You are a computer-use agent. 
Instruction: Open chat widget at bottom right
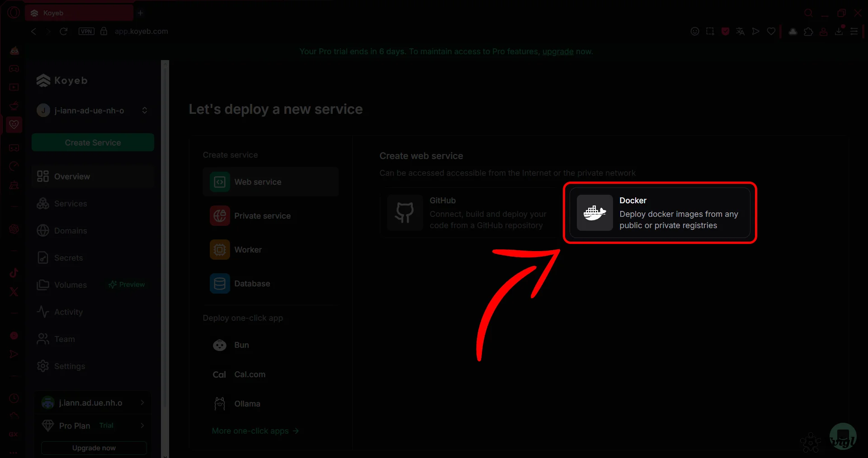click(843, 437)
